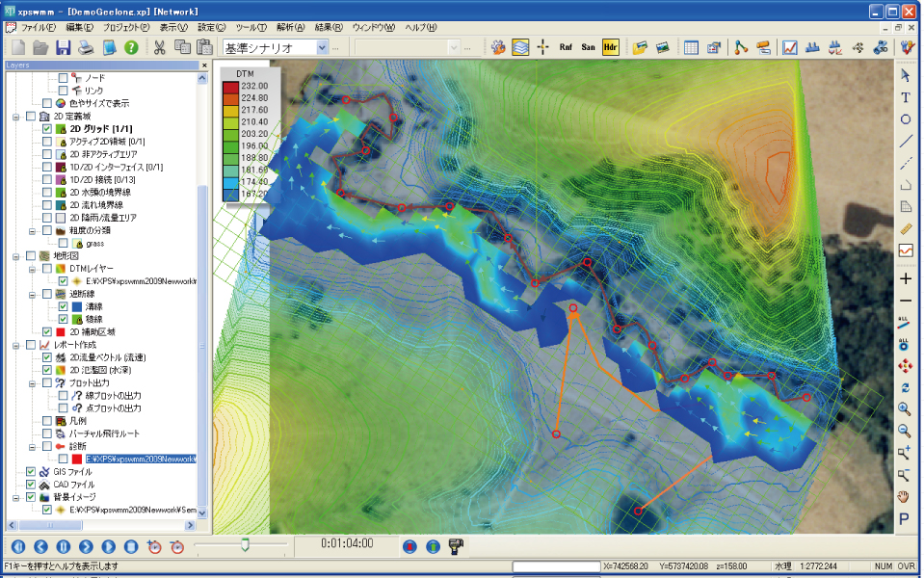Collapse the 2D 定義域 tree node
The width and height of the screenshot is (924, 578).
tap(16, 116)
